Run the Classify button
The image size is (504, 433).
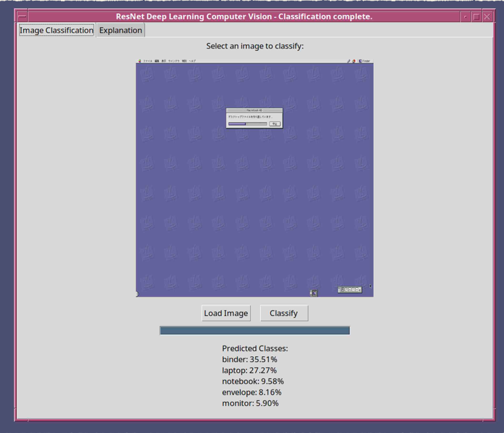[283, 313]
